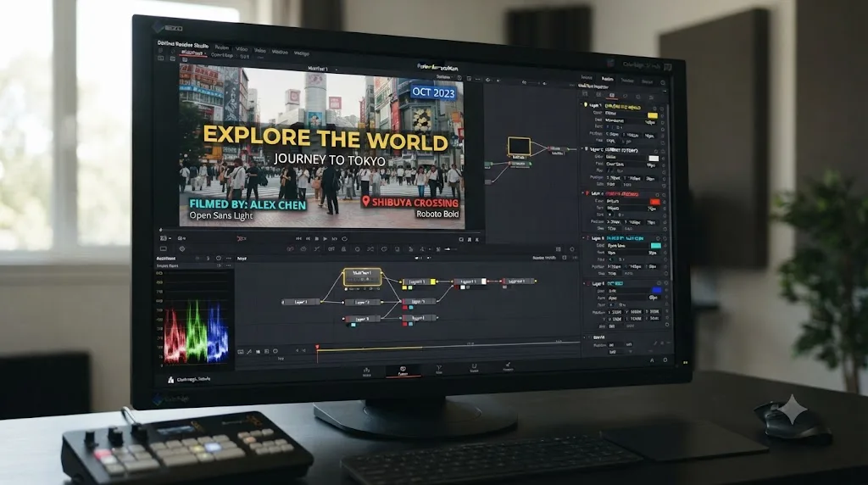The width and height of the screenshot is (868, 485).
Task: Play the viewer clip forward
Action: click(325, 238)
